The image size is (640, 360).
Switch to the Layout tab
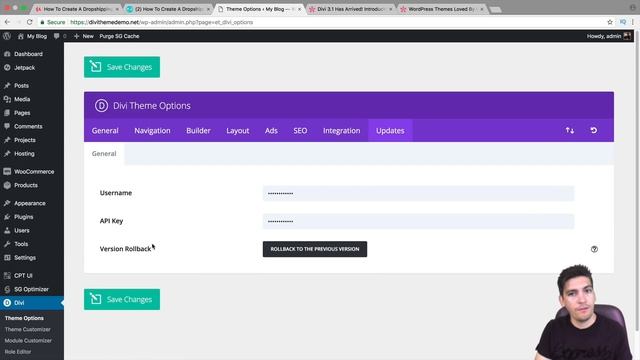coord(238,131)
